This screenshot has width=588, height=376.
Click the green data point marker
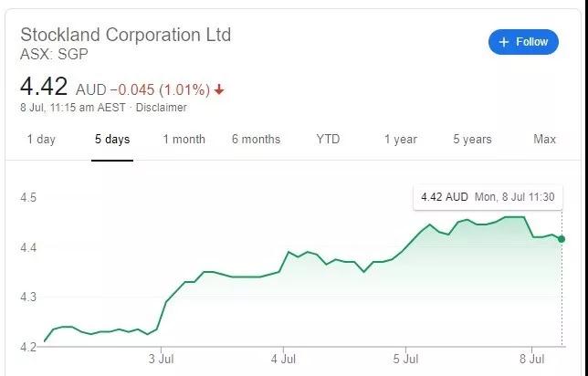tap(561, 239)
